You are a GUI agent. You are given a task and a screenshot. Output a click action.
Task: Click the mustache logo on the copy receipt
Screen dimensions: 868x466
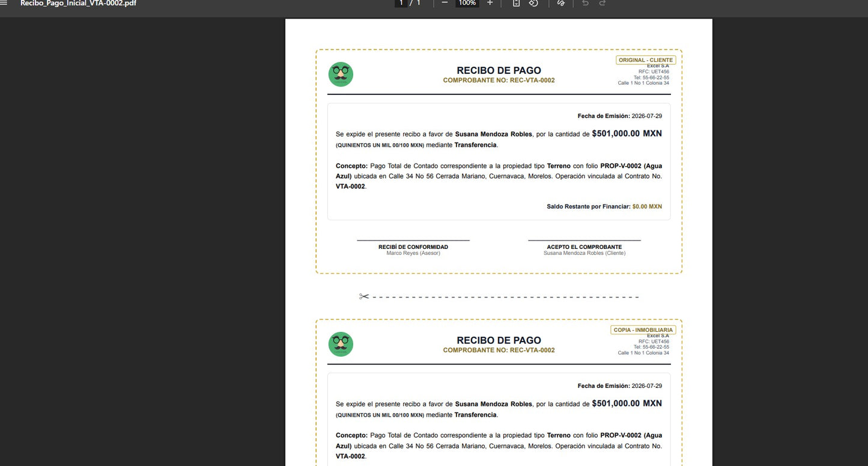[341, 345]
